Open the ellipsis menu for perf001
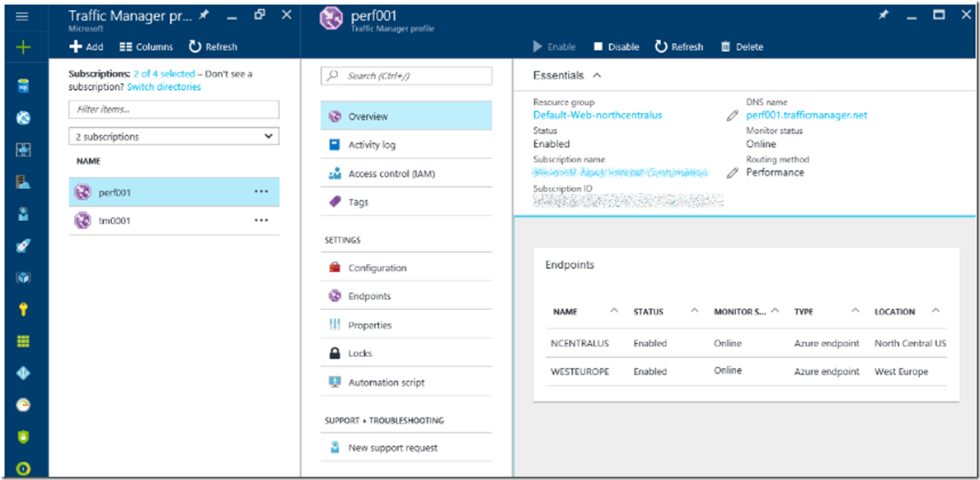The image size is (980, 480). (x=261, y=191)
